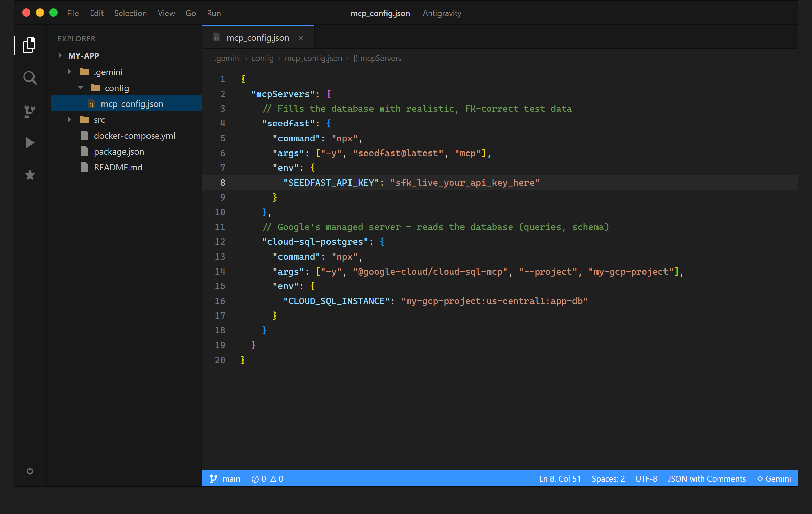
Task: Click the main branch status item
Action: 225,478
